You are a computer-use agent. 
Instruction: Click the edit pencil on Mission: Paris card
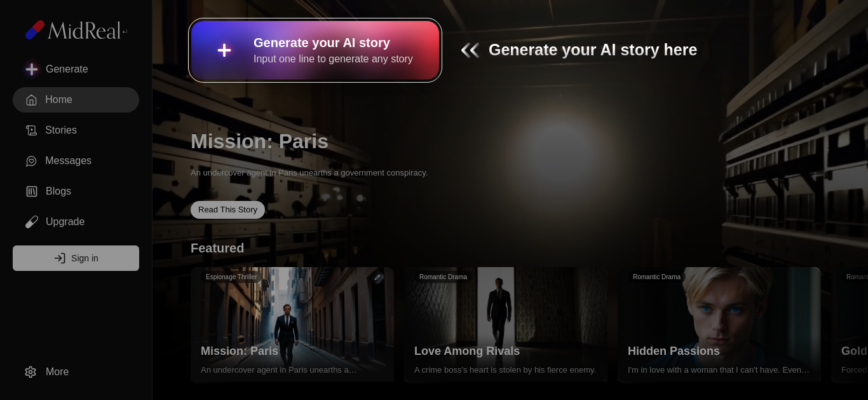pyautogui.click(x=377, y=277)
